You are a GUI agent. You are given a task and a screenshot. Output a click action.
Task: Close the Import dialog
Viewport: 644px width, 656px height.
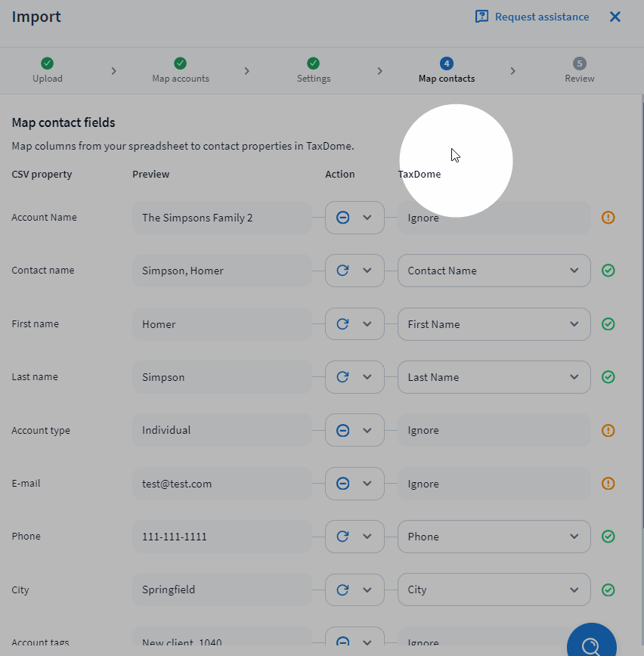(x=615, y=17)
